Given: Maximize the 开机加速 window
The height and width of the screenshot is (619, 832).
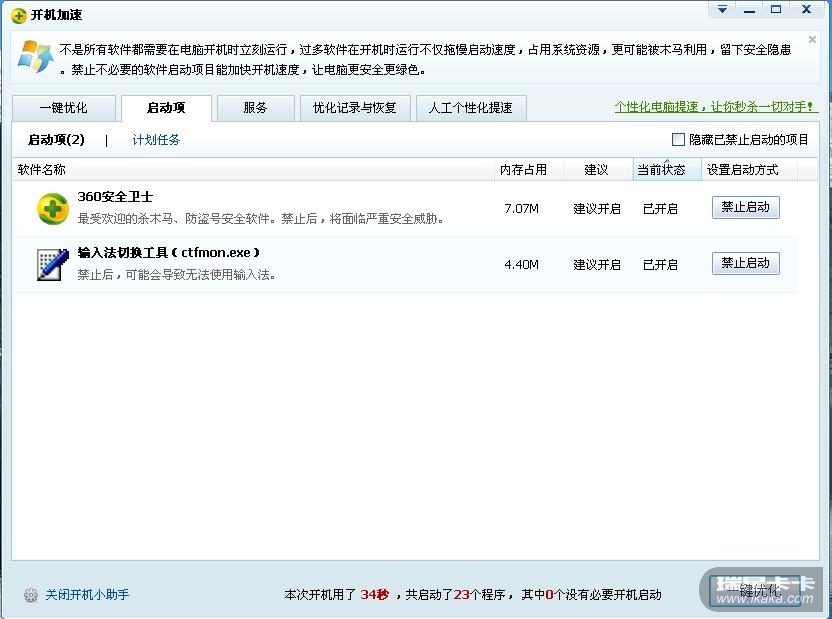Looking at the screenshot, I should (776, 10).
